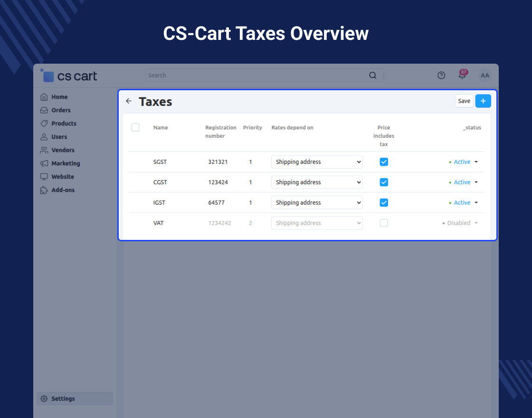532x418 pixels.
Task: Change VAT Disabled status dropdown
Action: click(460, 223)
